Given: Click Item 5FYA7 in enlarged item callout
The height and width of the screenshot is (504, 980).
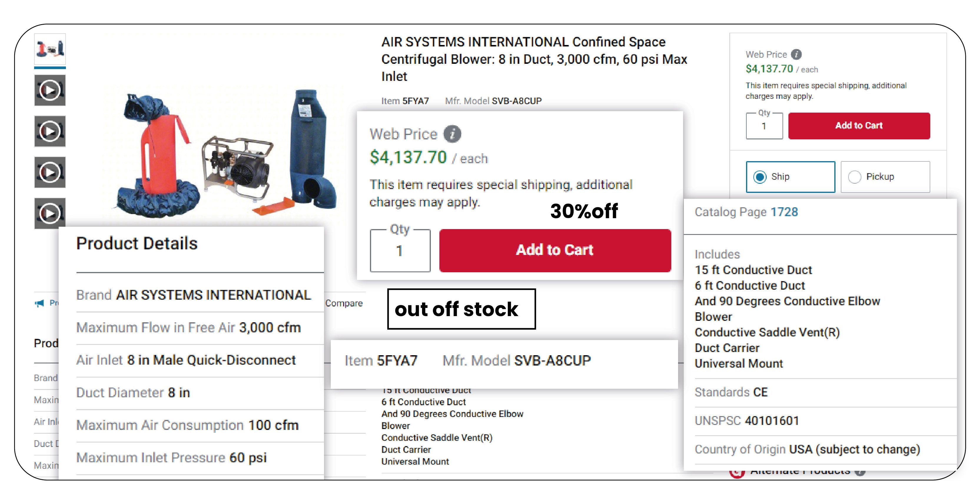Looking at the screenshot, I should pos(381,361).
